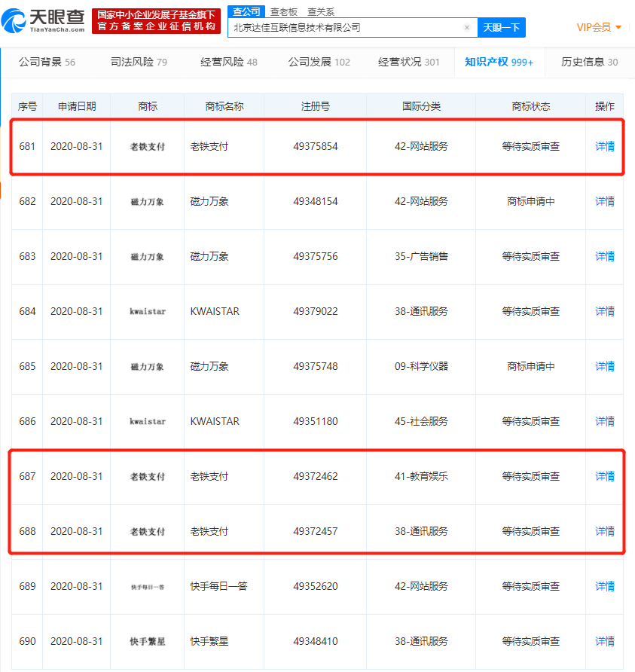Screen dimensions: 635x672
Task: Click 老铁支付 trademark image in row 688
Action: pos(148,532)
